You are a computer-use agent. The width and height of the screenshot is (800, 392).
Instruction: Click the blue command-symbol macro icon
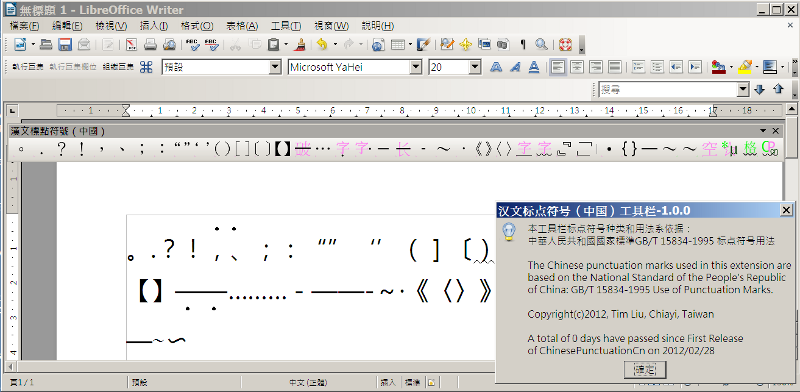tap(146, 67)
